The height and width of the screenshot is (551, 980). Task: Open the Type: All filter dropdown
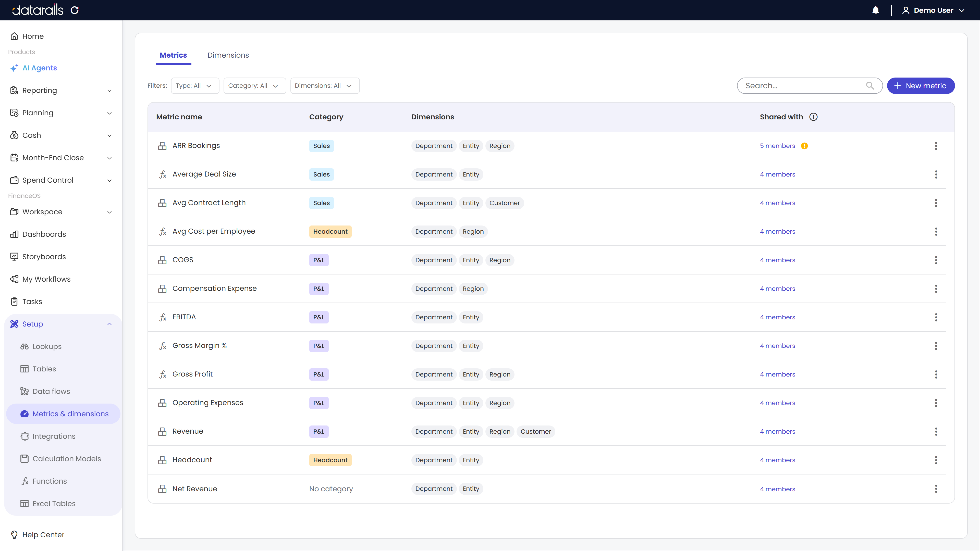click(x=195, y=85)
